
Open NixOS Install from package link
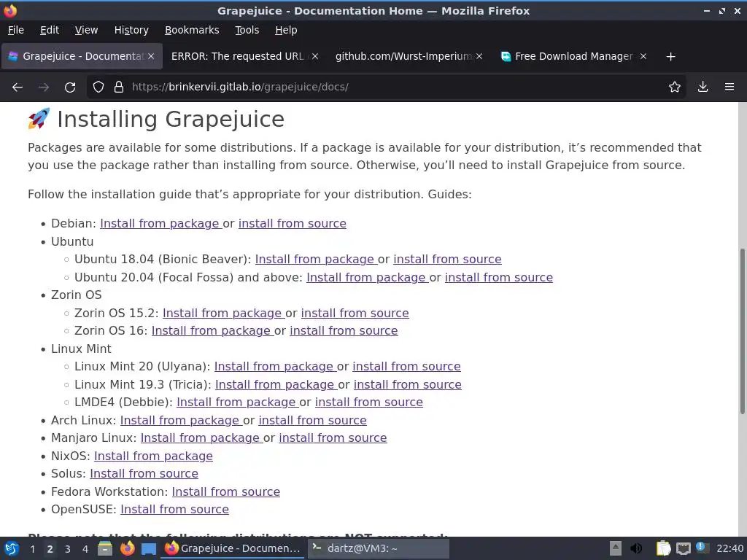(153, 456)
